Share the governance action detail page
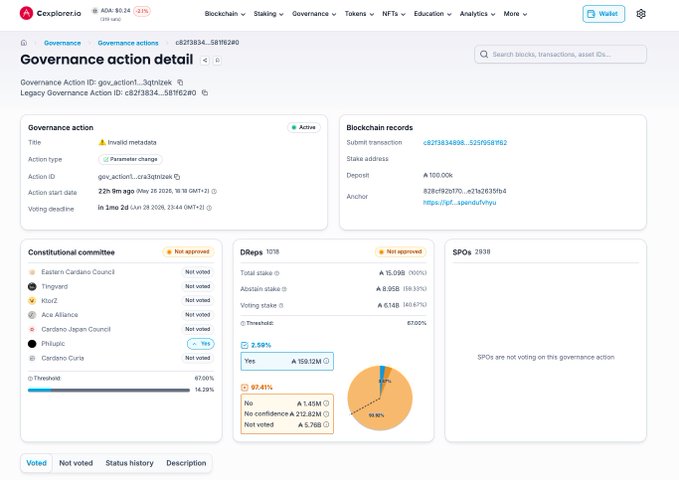The image size is (679, 480). pyautogui.click(x=205, y=60)
